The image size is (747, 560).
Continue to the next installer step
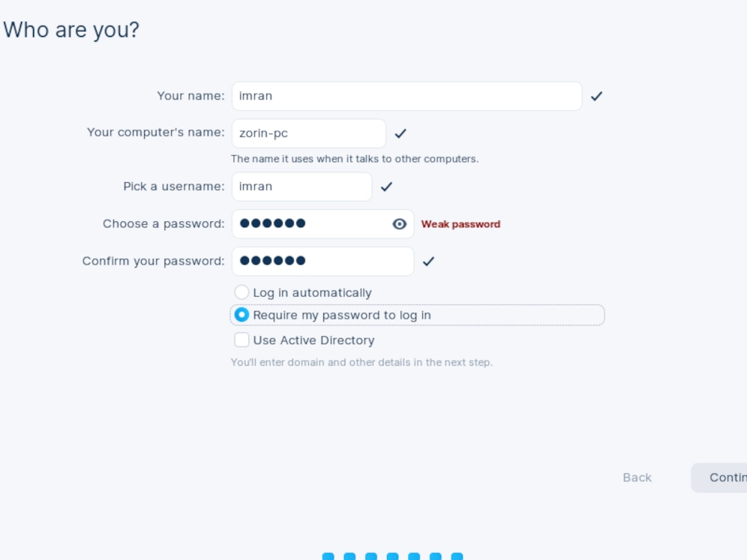(719, 478)
